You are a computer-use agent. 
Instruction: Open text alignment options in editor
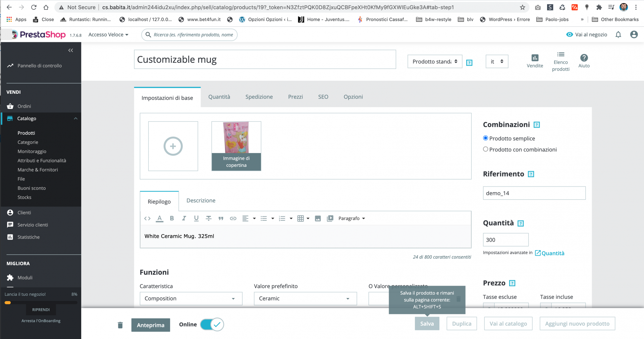(249, 218)
